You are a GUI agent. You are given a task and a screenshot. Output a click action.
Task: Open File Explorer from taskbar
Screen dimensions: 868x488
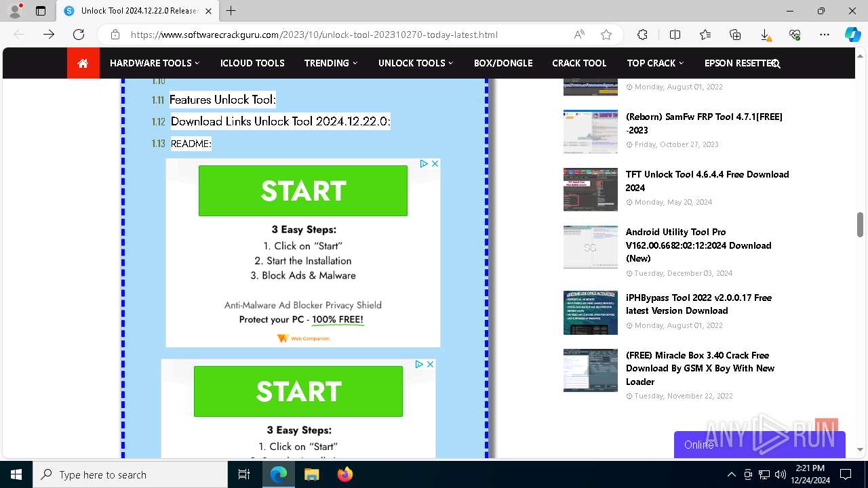coord(311,474)
